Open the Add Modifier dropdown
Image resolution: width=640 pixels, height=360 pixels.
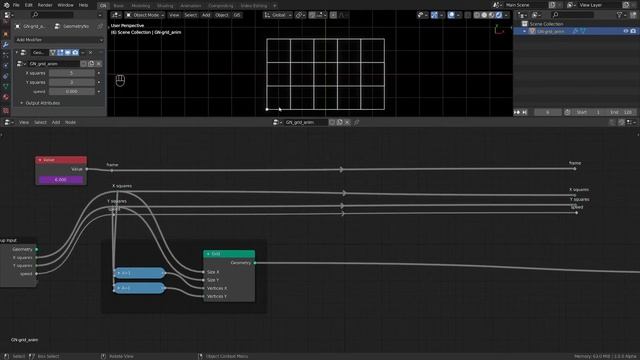(59, 40)
